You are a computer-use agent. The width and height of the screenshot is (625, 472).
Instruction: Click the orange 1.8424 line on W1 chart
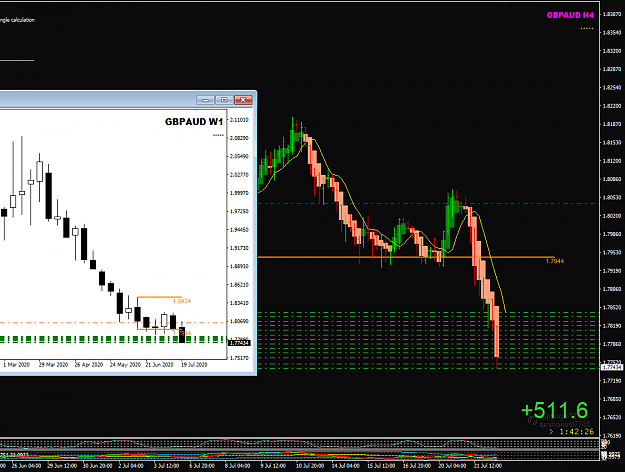click(x=159, y=297)
